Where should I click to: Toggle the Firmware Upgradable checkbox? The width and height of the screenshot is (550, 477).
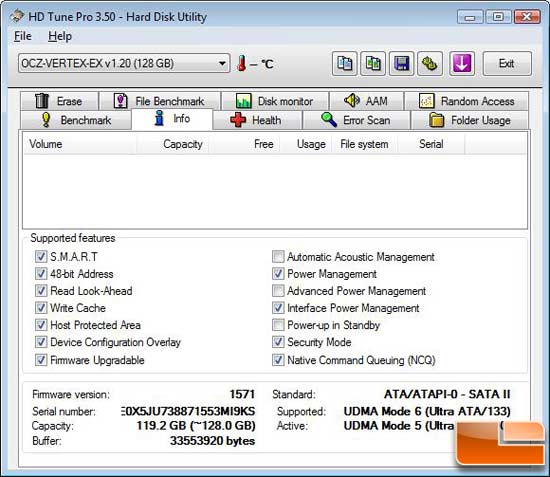[41, 360]
